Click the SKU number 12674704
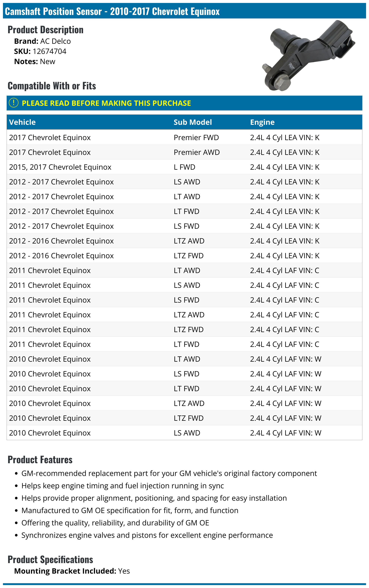The image size is (369, 588). 49,51
